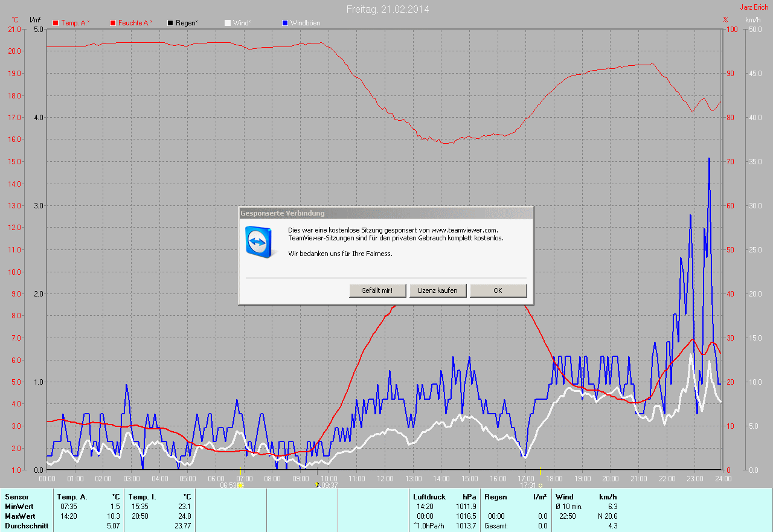Click the 'MinWert' row label

(19, 507)
